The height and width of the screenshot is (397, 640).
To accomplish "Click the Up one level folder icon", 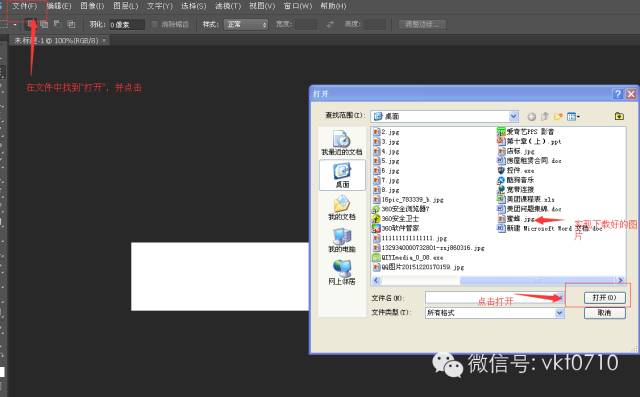I will click(545, 117).
